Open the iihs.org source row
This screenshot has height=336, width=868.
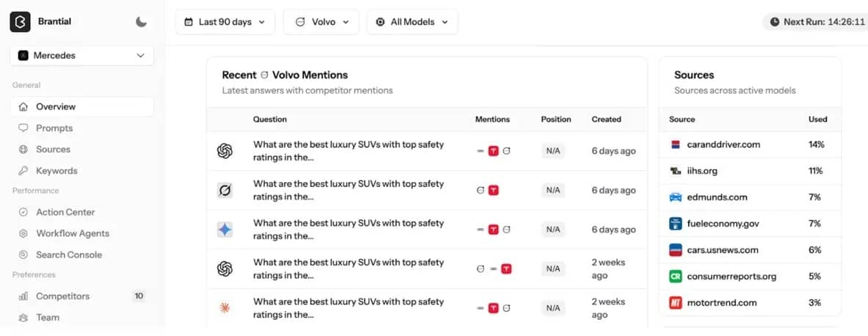(750, 172)
